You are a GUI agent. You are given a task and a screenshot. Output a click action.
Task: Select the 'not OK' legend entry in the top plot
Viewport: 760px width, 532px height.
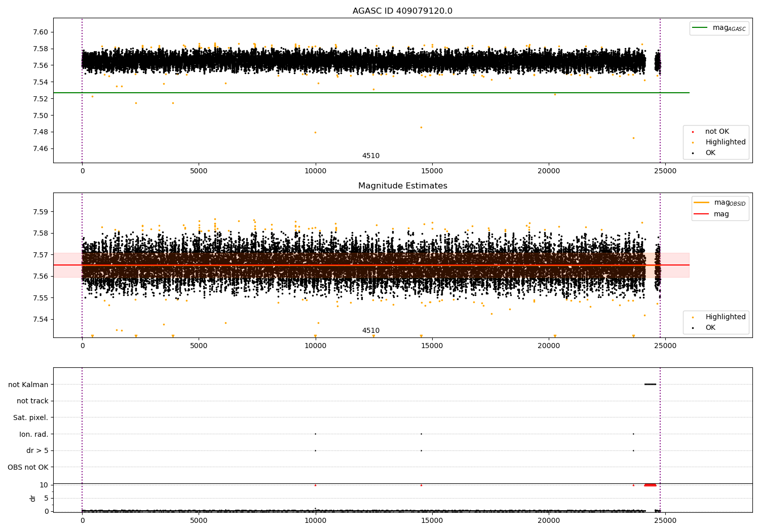pyautogui.click(x=717, y=132)
